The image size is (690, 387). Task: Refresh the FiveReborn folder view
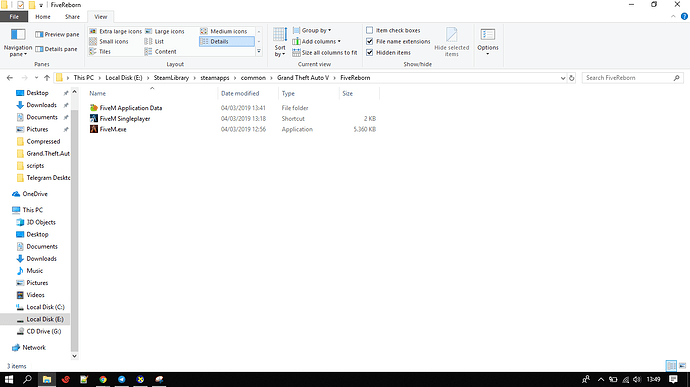(x=572, y=78)
